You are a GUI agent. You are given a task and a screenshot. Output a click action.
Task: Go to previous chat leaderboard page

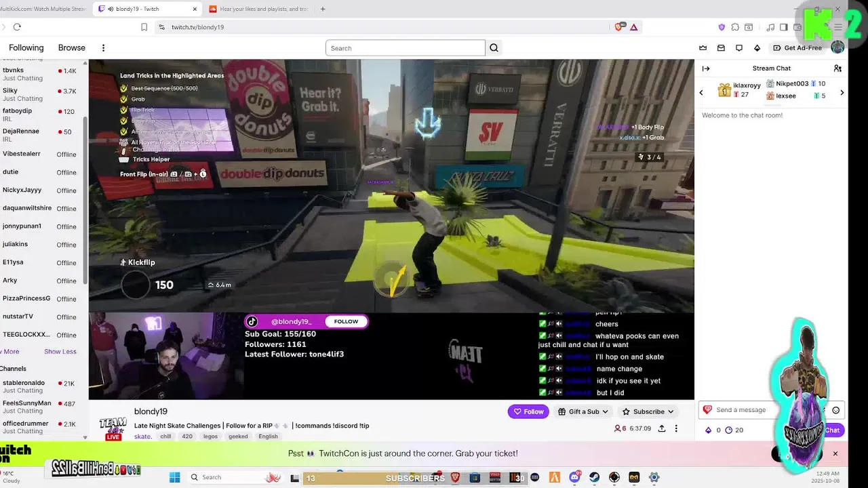(701, 92)
